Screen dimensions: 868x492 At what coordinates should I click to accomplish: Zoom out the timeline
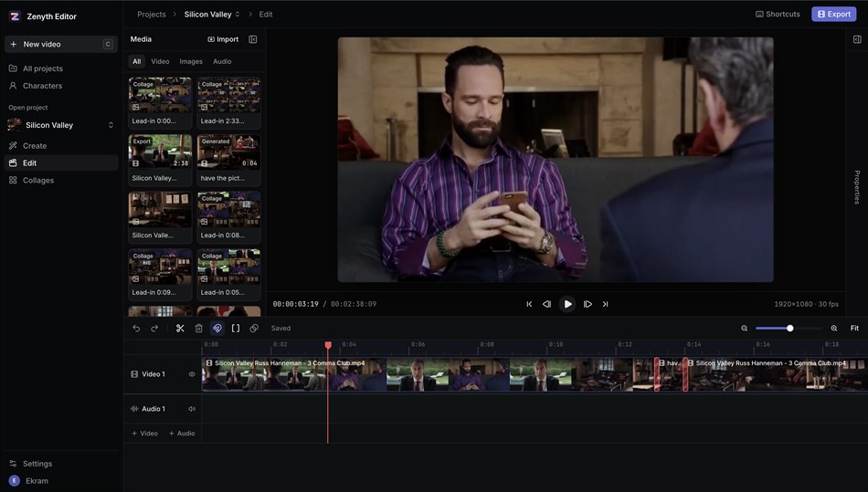[745, 329]
